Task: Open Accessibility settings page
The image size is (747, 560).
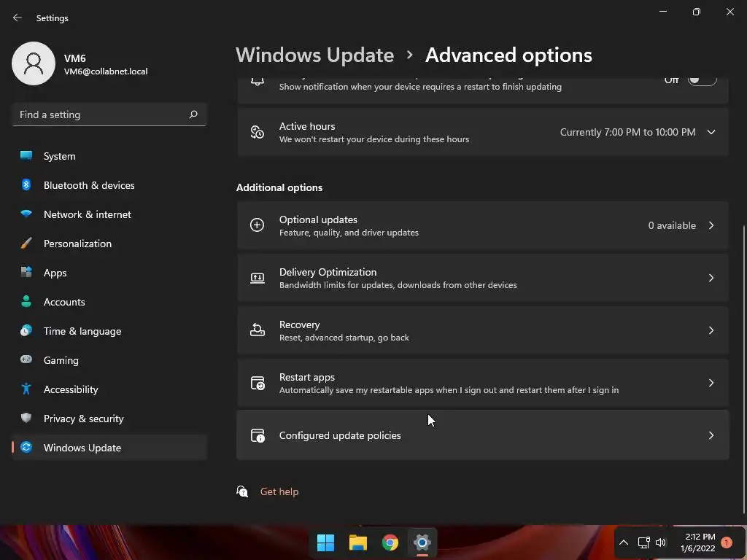Action: pyautogui.click(x=109, y=389)
